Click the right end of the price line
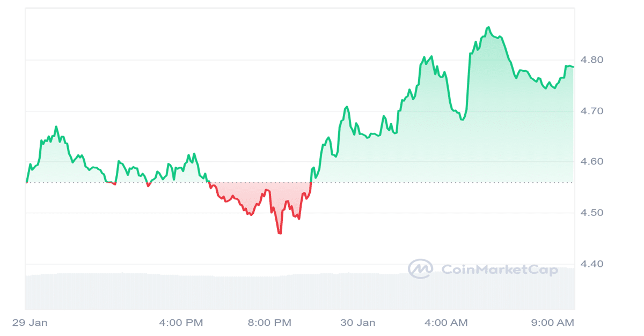 click(573, 67)
